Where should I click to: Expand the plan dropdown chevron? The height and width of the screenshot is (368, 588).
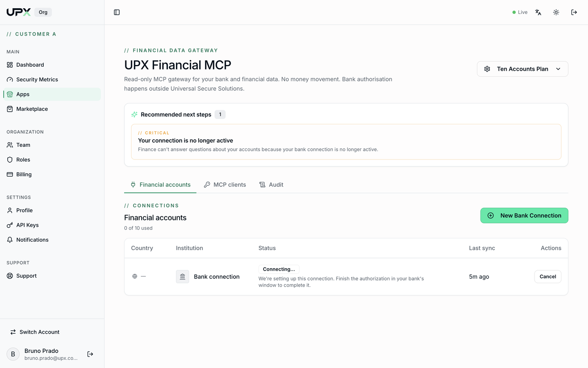pyautogui.click(x=558, y=69)
